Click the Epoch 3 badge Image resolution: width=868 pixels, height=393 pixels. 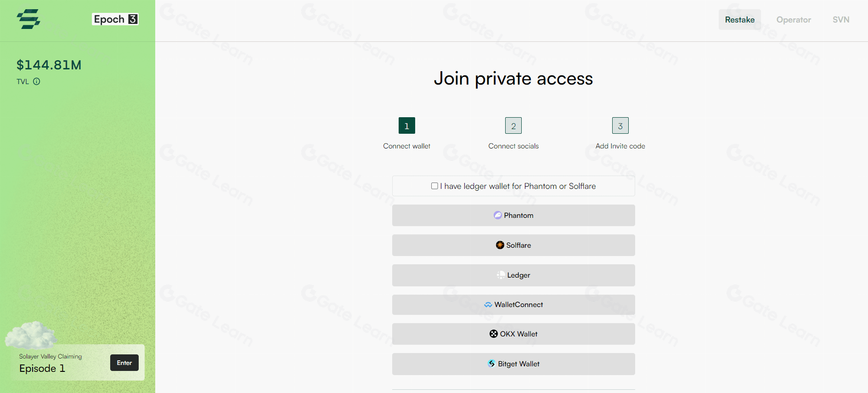(115, 19)
